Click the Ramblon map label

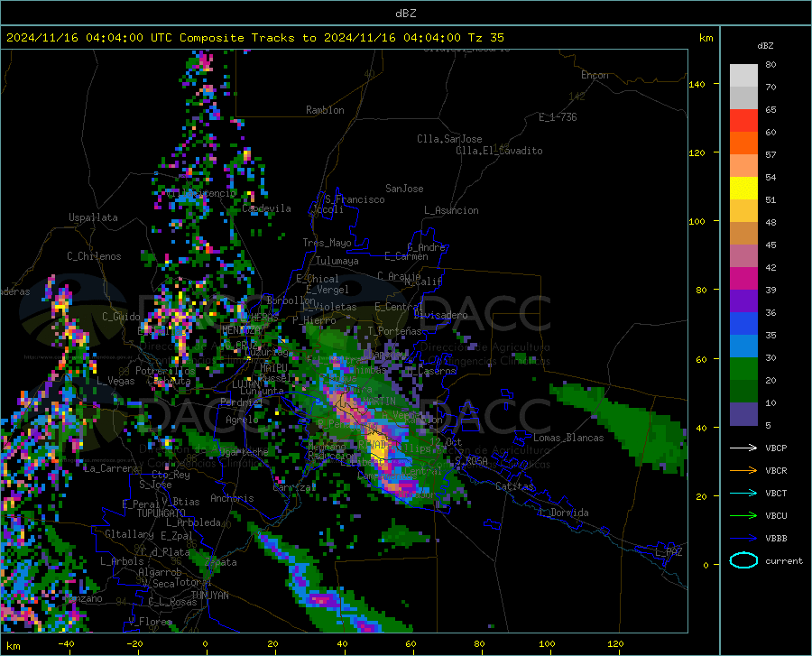pyautogui.click(x=325, y=110)
